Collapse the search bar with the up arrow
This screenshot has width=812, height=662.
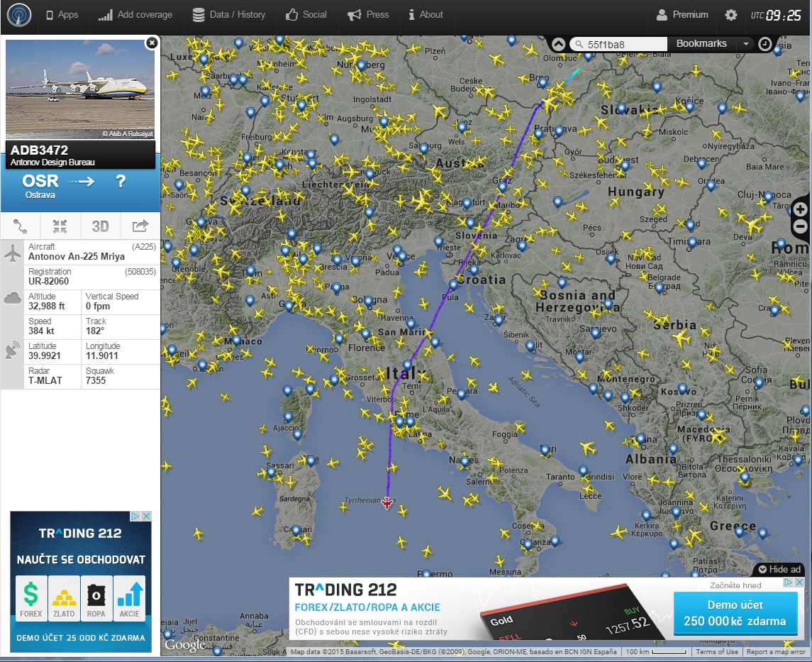click(558, 44)
